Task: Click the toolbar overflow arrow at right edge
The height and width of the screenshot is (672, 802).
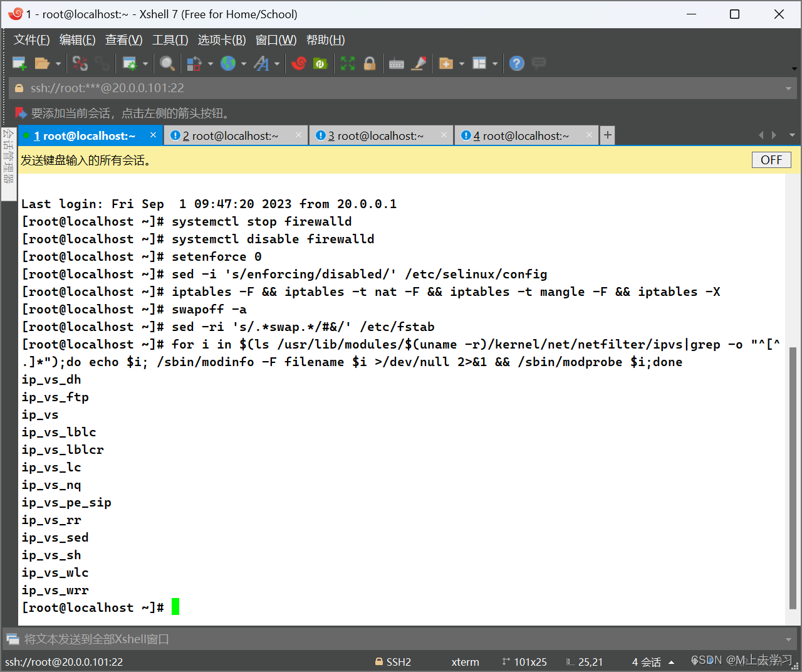Action: coord(794,69)
